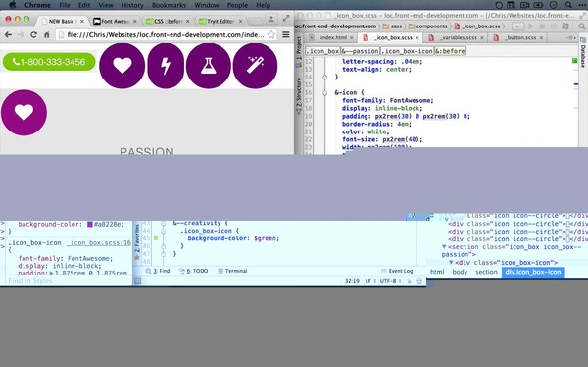Screen dimensions: 588x367
Task: Open the TODO tool window
Action: pyautogui.click(x=193, y=271)
